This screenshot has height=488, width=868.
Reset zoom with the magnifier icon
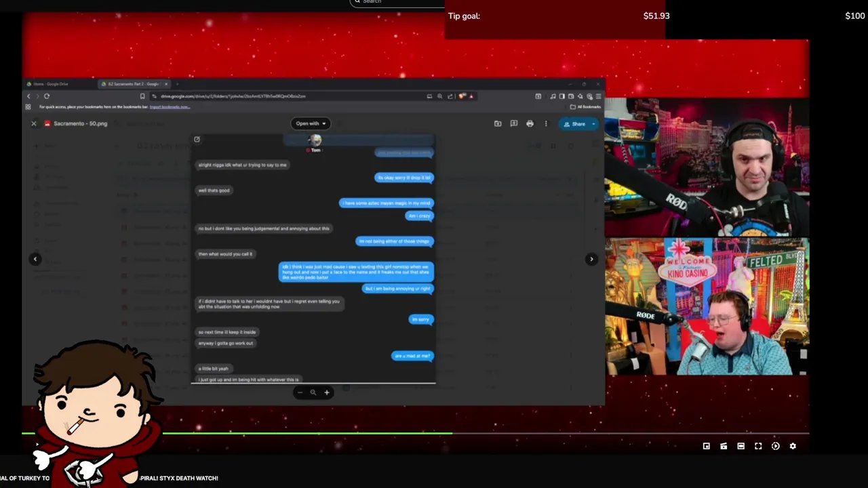coord(313,392)
